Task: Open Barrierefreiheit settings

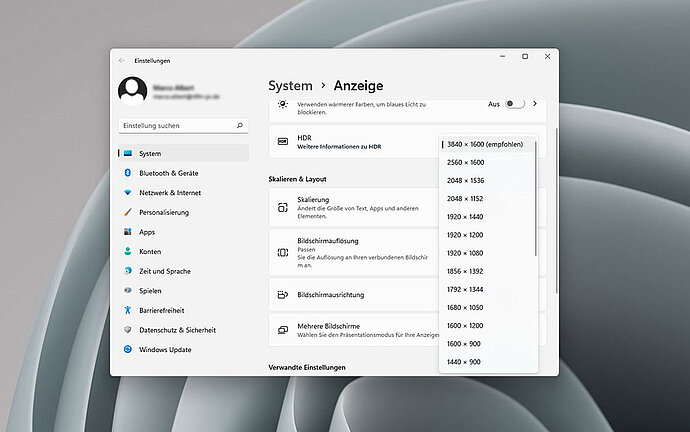Action: tap(183, 310)
